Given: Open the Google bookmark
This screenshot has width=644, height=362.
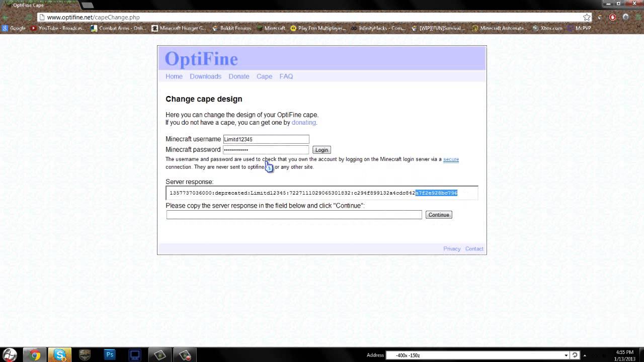Looking at the screenshot, I should coord(14,28).
